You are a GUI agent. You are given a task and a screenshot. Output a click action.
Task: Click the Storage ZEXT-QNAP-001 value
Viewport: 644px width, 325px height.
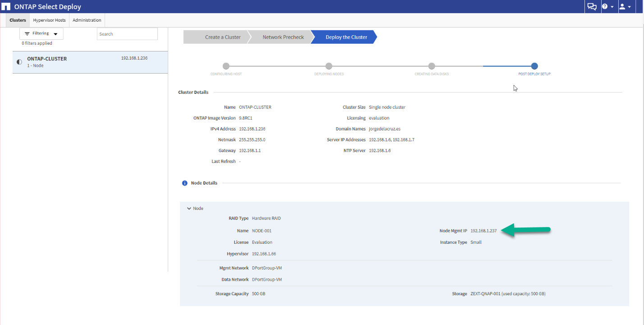click(508, 294)
